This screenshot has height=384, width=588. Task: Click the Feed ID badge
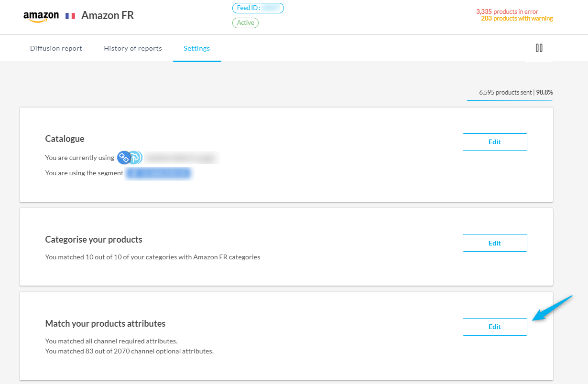point(258,8)
